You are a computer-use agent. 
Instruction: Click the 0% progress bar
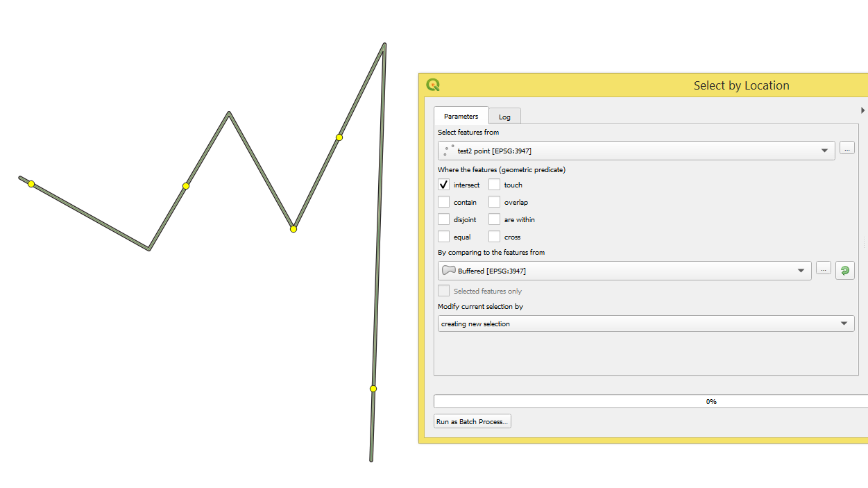click(710, 401)
